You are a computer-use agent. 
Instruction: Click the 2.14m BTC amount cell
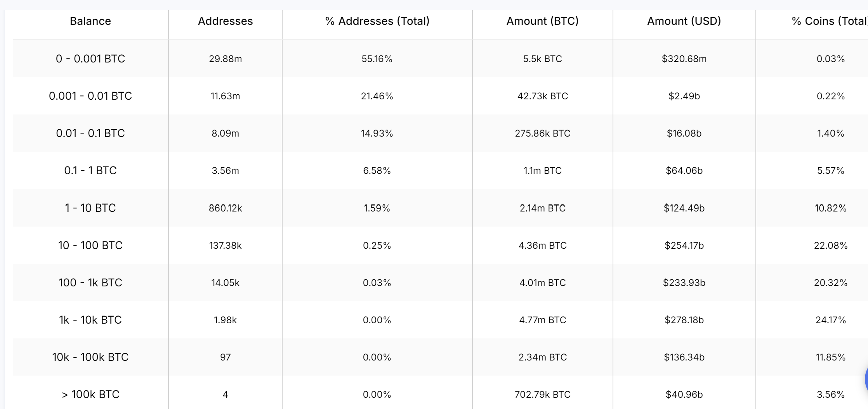pos(542,208)
